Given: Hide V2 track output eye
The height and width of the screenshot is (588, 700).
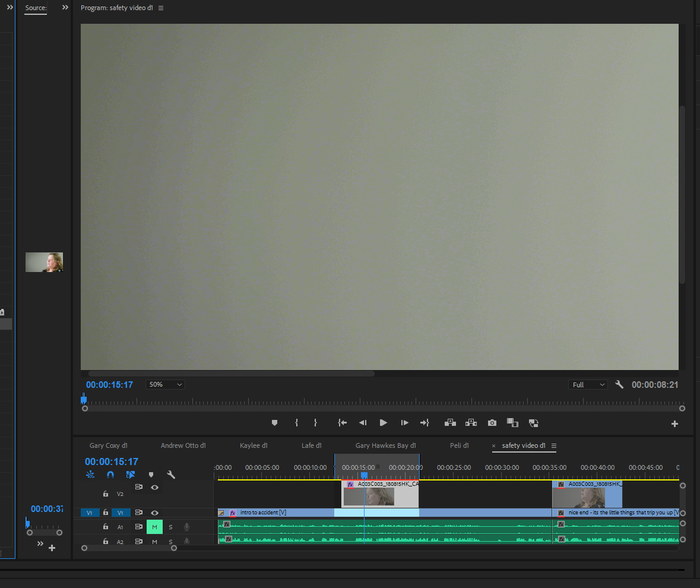Looking at the screenshot, I should pyautogui.click(x=154, y=487).
